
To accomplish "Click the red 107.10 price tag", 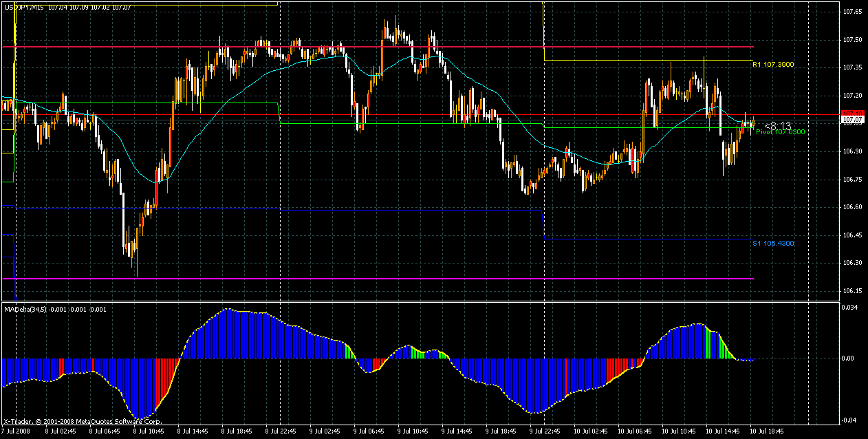I will tap(852, 113).
